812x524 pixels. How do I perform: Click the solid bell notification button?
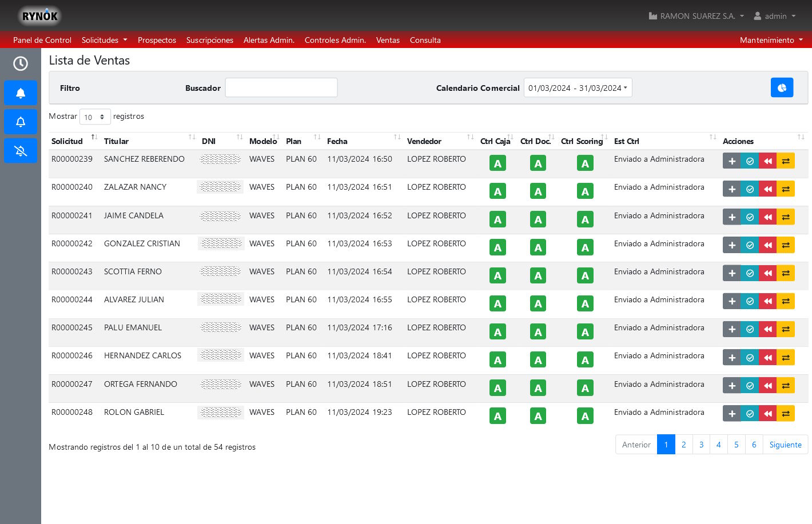pos(21,93)
